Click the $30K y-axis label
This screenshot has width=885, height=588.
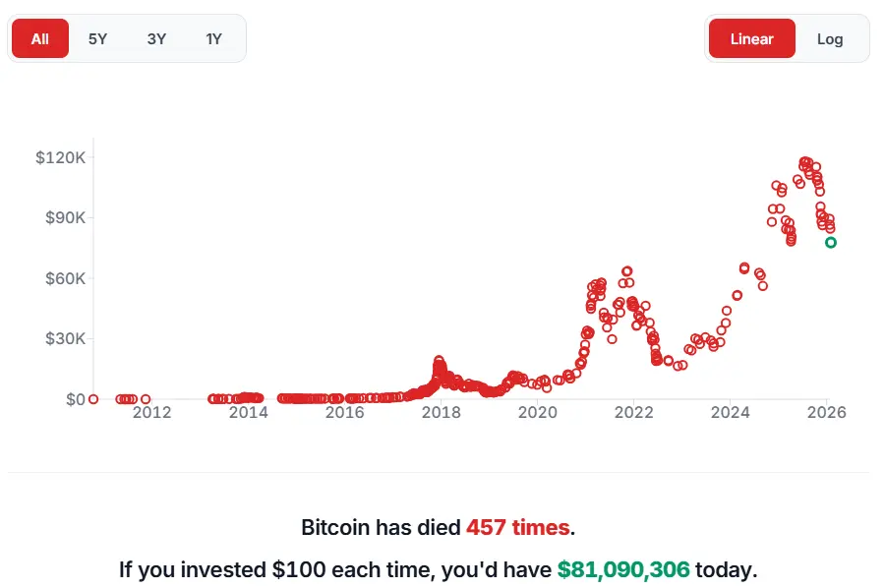(x=64, y=338)
